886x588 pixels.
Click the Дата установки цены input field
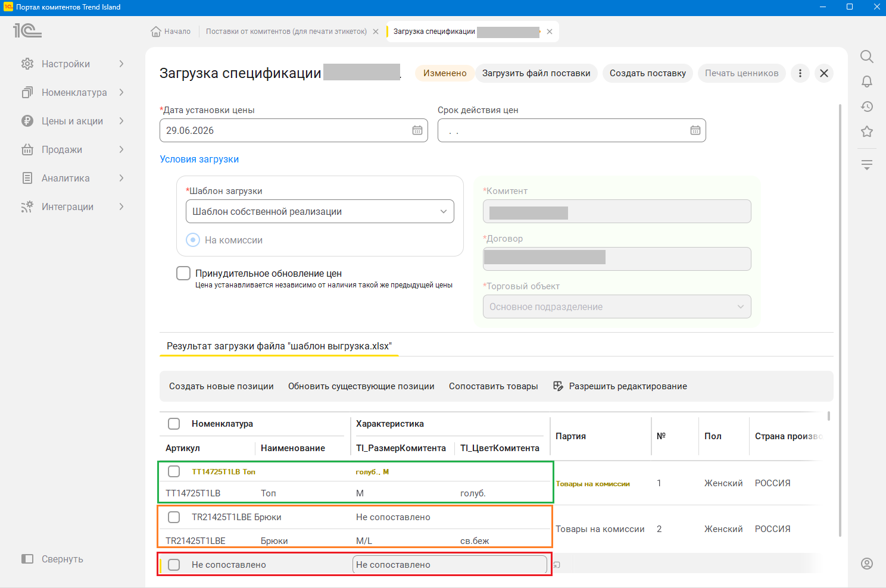click(x=294, y=130)
